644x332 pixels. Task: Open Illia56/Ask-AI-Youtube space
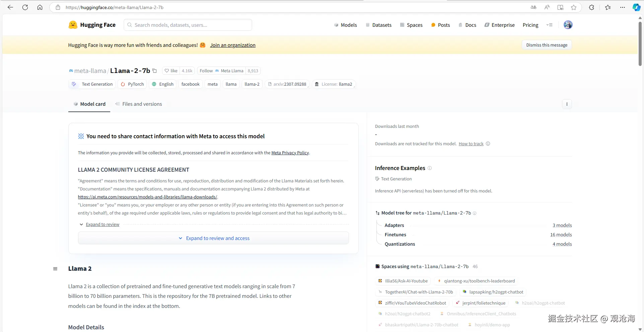point(403,281)
